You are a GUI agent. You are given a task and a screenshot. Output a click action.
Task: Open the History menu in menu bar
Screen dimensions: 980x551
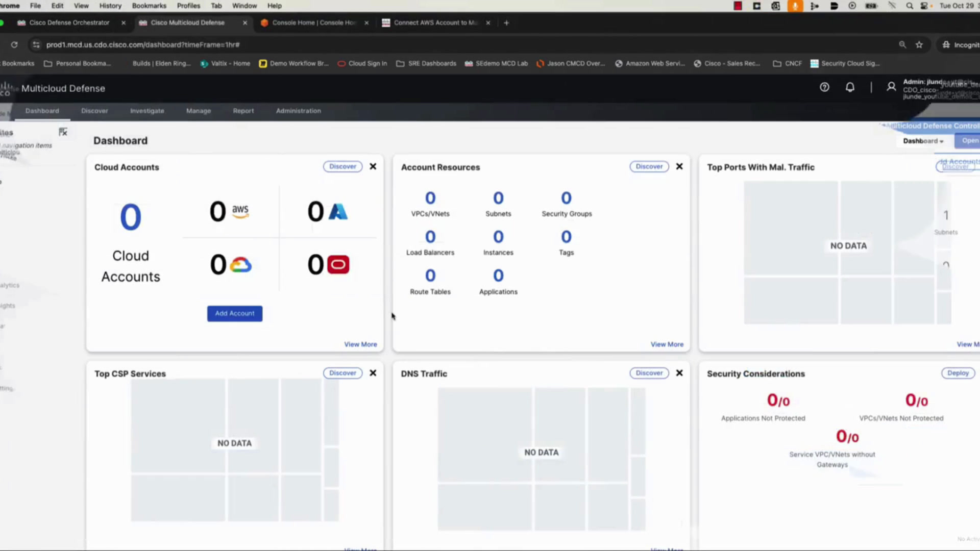(x=110, y=6)
